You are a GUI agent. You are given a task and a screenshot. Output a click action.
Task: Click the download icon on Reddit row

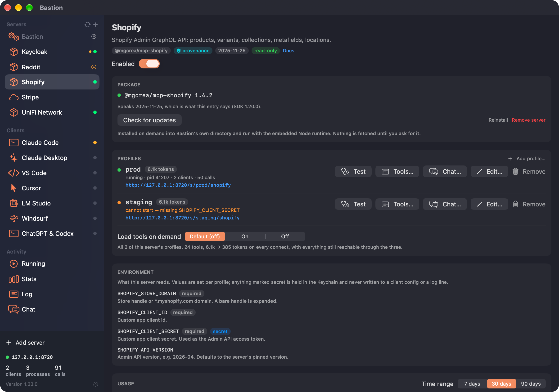(94, 67)
